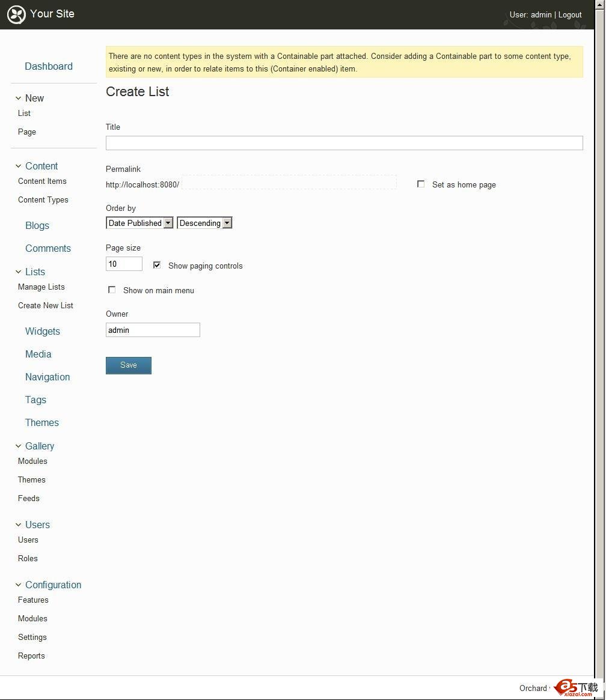Open the Dashboard menu item
The width and height of the screenshot is (606, 700).
49,67
